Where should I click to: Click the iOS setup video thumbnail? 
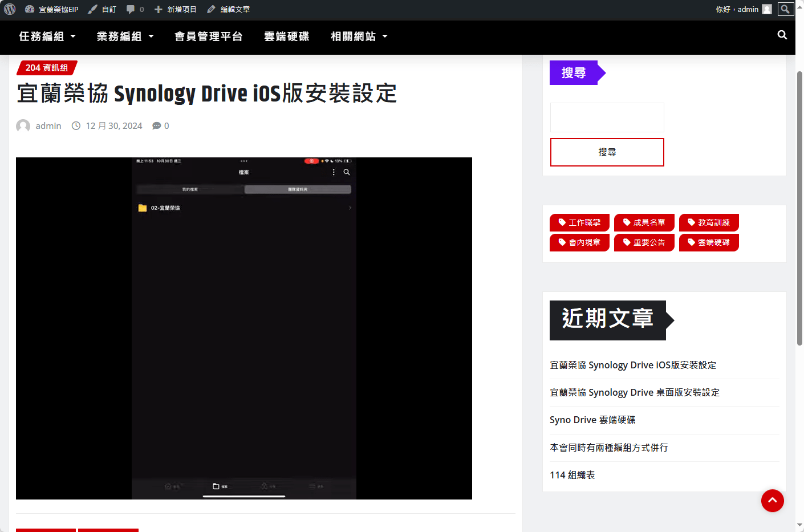point(244,328)
